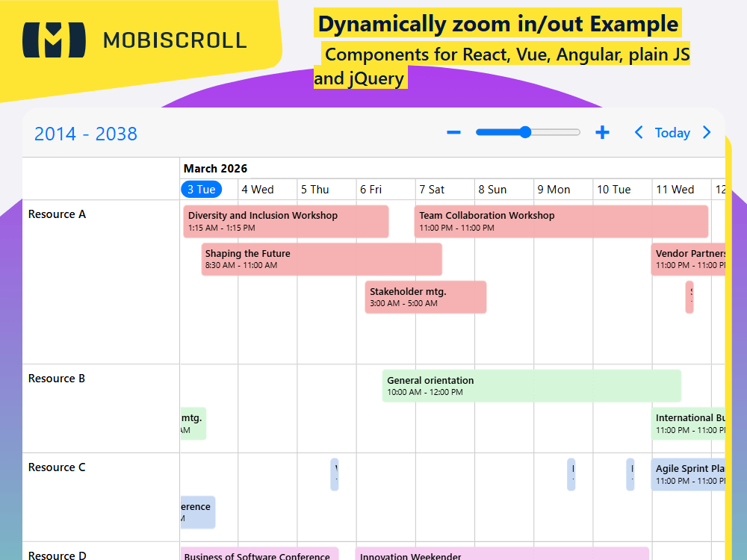The height and width of the screenshot is (560, 747).
Task: Select the highlighted 3 Tue date header
Action: (x=201, y=189)
